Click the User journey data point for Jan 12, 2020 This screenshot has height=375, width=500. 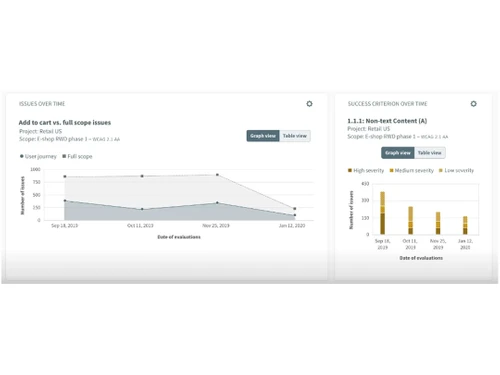coord(295,215)
